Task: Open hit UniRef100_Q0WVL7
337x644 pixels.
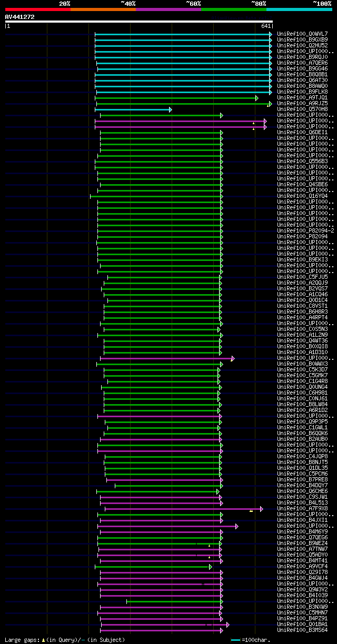Action: pyautogui.click(x=302, y=34)
